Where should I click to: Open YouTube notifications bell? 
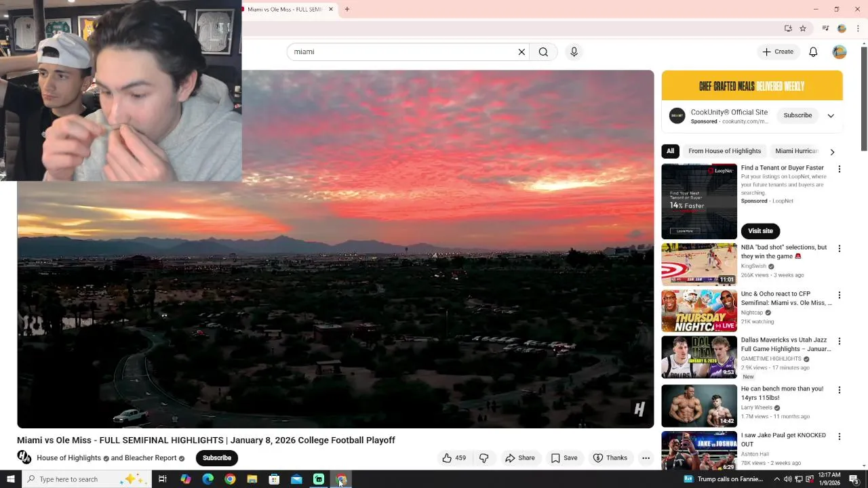click(813, 52)
